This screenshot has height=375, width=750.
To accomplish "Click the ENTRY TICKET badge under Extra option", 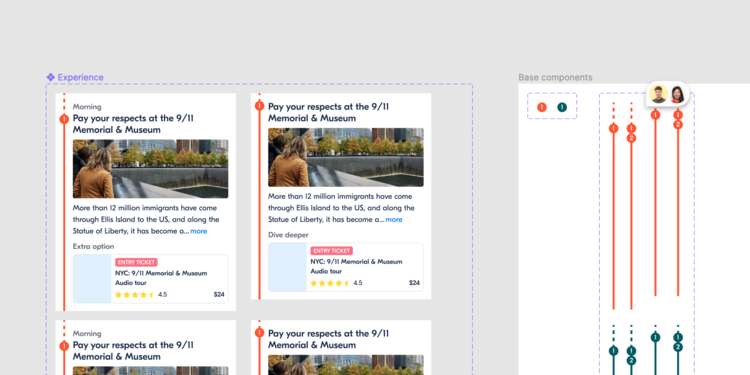I will point(136,263).
